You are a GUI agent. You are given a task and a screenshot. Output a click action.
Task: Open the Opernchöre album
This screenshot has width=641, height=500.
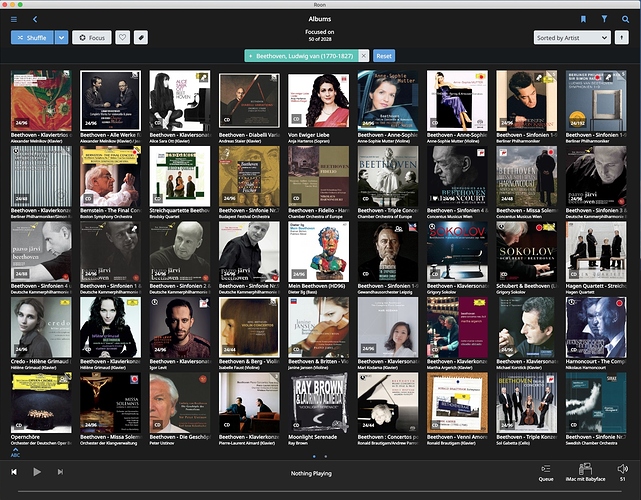point(41,403)
